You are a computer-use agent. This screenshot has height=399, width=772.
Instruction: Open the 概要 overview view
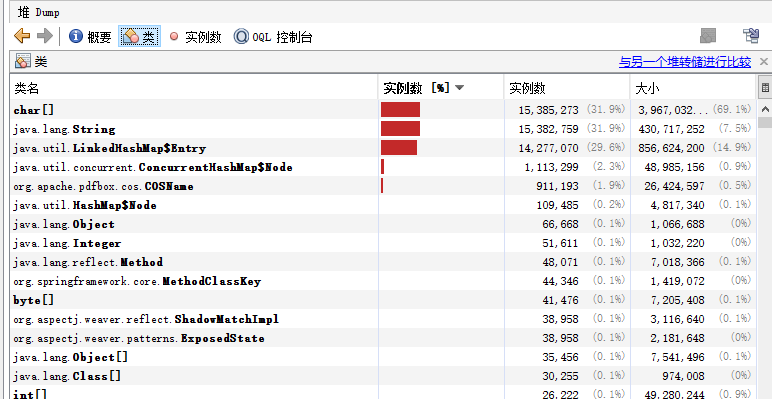tap(90, 37)
